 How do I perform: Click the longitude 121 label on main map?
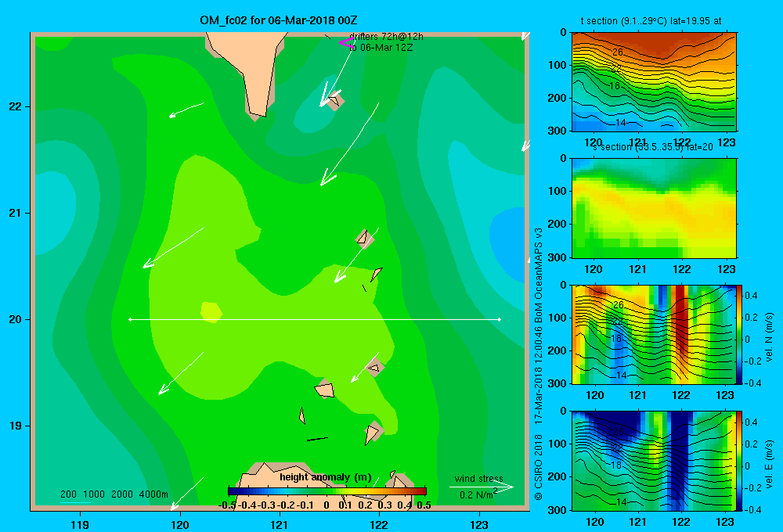(280, 524)
